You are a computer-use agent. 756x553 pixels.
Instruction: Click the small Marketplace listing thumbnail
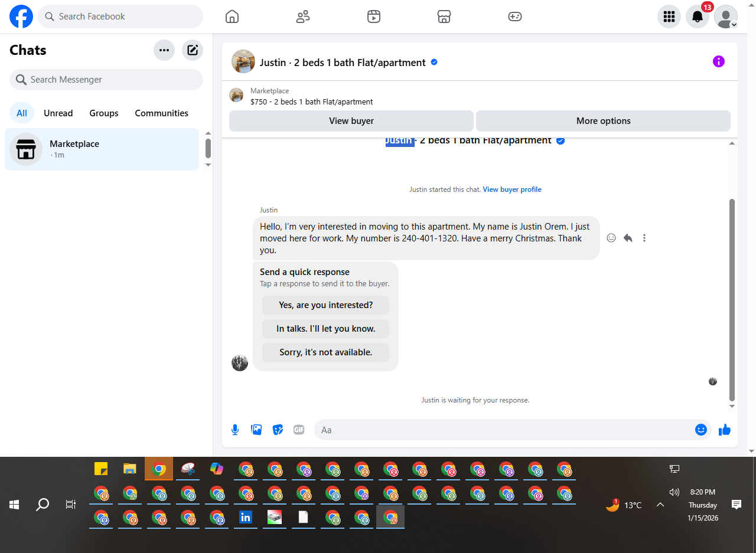tap(236, 95)
